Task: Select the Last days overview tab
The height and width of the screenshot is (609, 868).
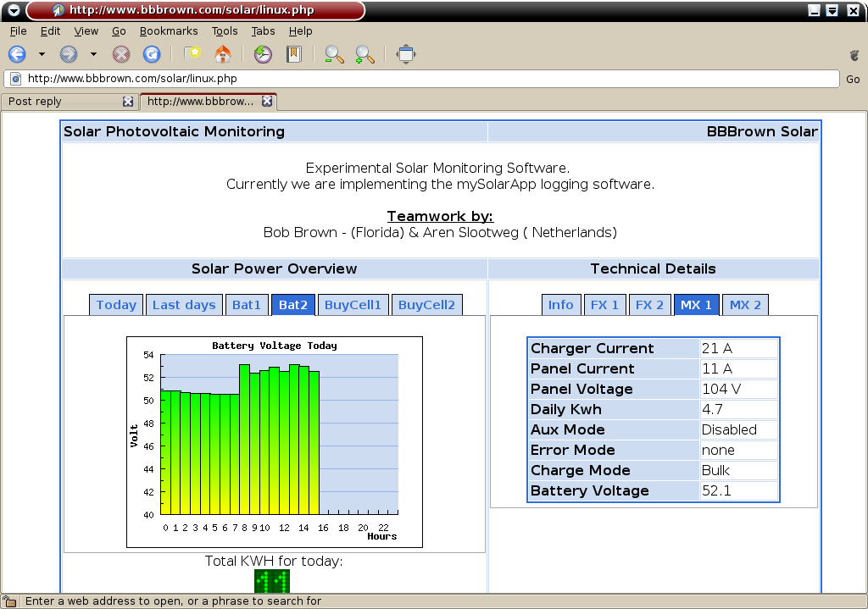Action: (184, 305)
